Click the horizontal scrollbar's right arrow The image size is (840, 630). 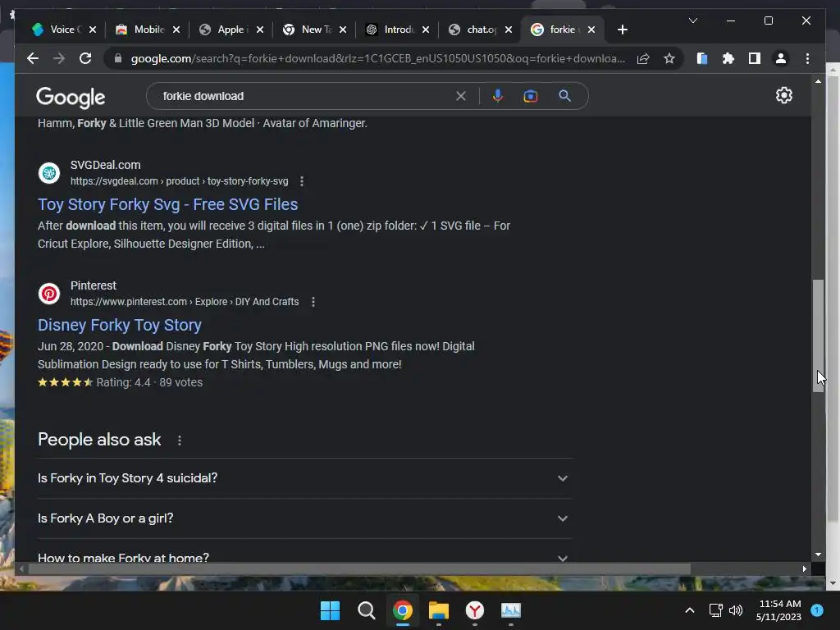tap(805, 569)
